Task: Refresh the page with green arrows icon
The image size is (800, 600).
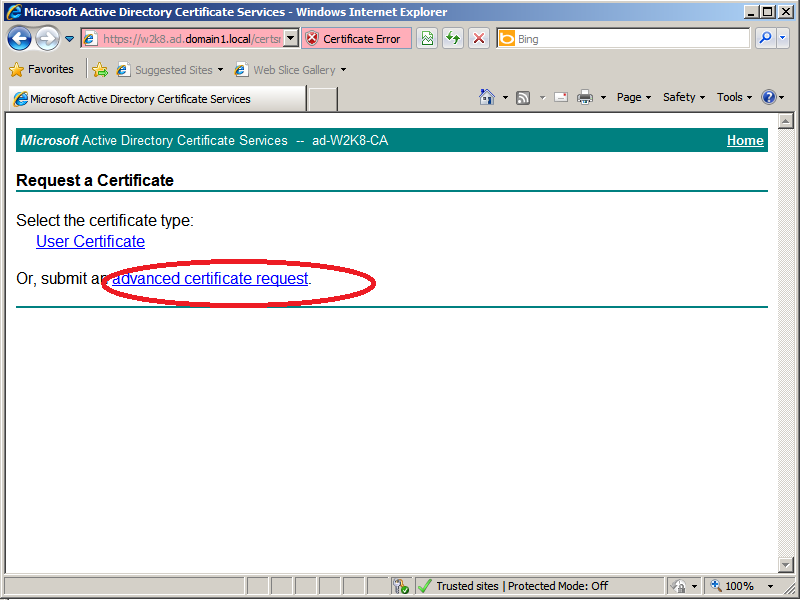Action: tap(453, 39)
